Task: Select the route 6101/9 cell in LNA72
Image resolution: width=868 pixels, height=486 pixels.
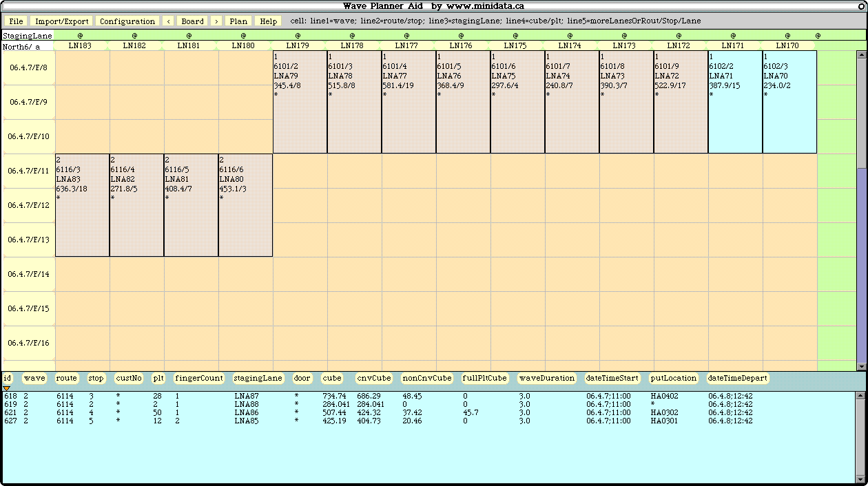Action: (x=681, y=102)
